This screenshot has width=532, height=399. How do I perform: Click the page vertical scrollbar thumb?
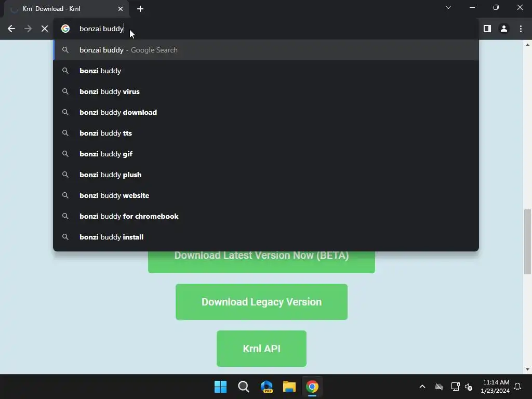527,242
